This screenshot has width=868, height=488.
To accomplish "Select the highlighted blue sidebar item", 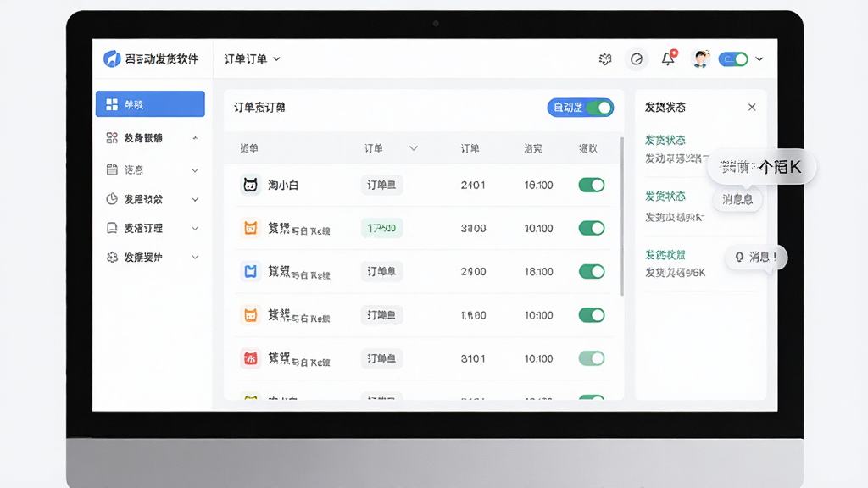I will pyautogui.click(x=150, y=104).
